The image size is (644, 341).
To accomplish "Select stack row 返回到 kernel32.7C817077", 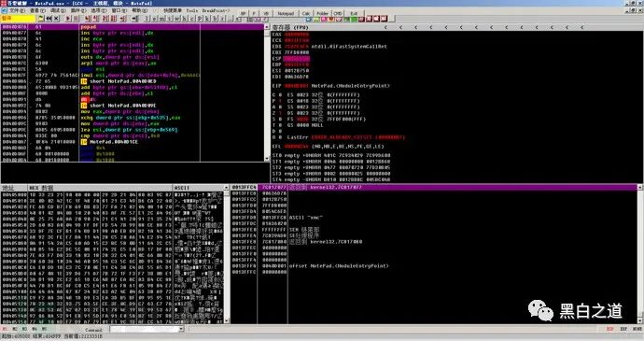I will 435,187.
